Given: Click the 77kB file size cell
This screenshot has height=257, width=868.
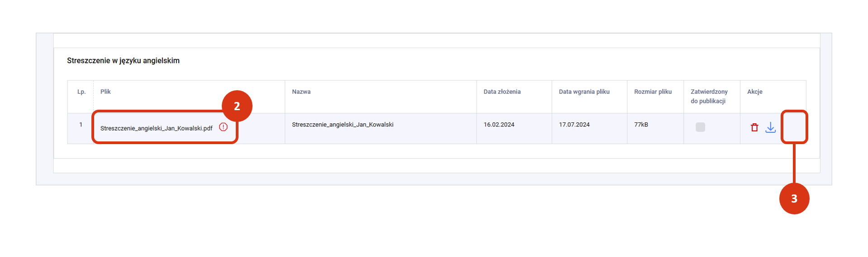Looking at the screenshot, I should pyautogui.click(x=641, y=125).
